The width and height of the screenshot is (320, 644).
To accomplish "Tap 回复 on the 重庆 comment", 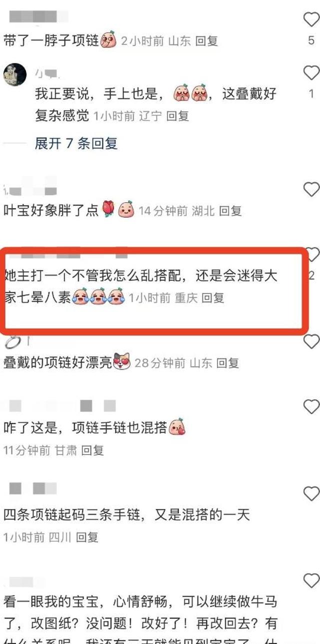I will point(213,298).
